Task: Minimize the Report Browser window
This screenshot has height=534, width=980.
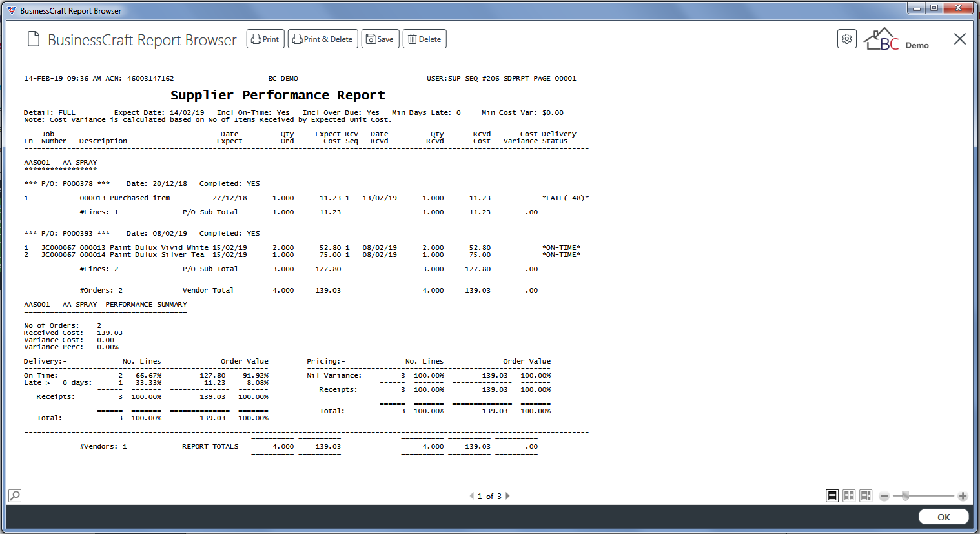Action: click(x=917, y=8)
